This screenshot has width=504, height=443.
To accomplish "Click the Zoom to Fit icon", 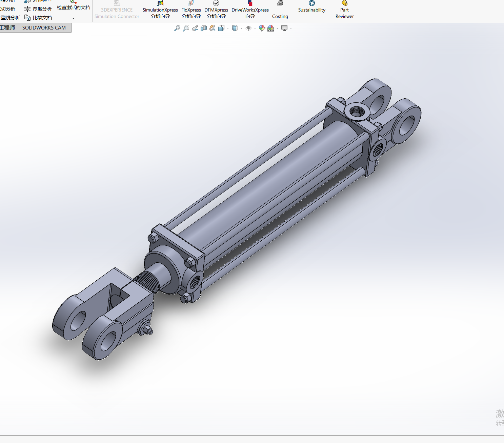I will tap(177, 28).
